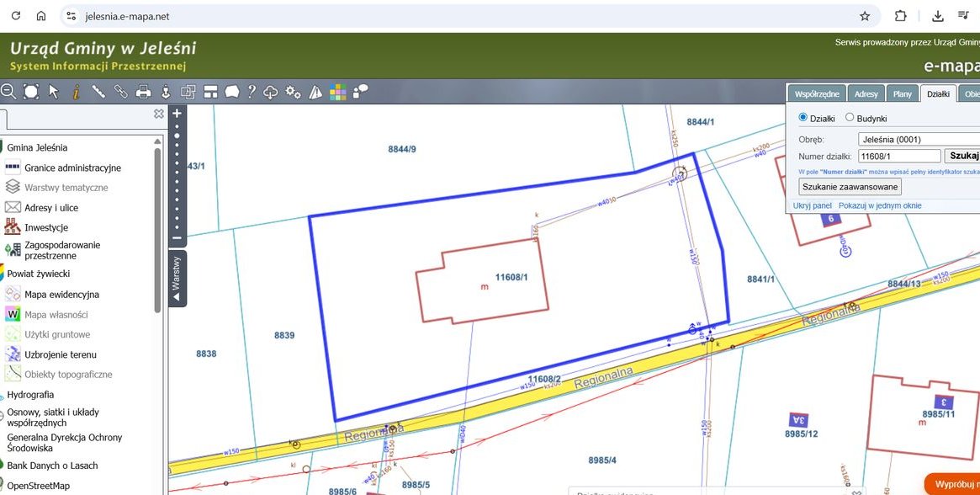Viewport: 980px width, 495px height.
Task: Select the Budynki radio button
Action: coord(850,119)
